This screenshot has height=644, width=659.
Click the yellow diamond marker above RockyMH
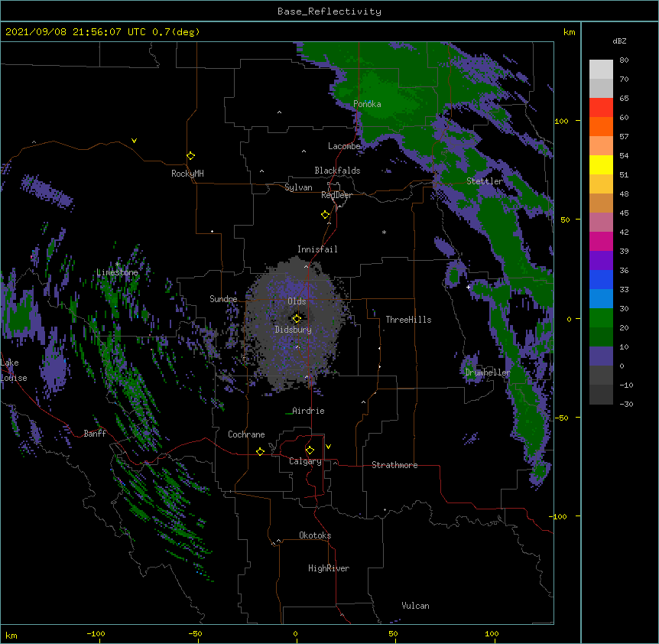tap(191, 156)
